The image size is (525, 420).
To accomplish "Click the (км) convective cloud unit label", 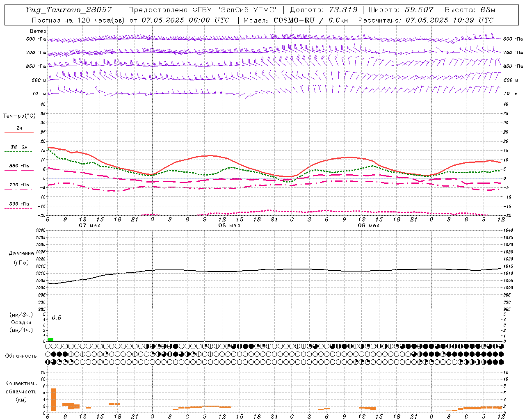I will 21,400.
